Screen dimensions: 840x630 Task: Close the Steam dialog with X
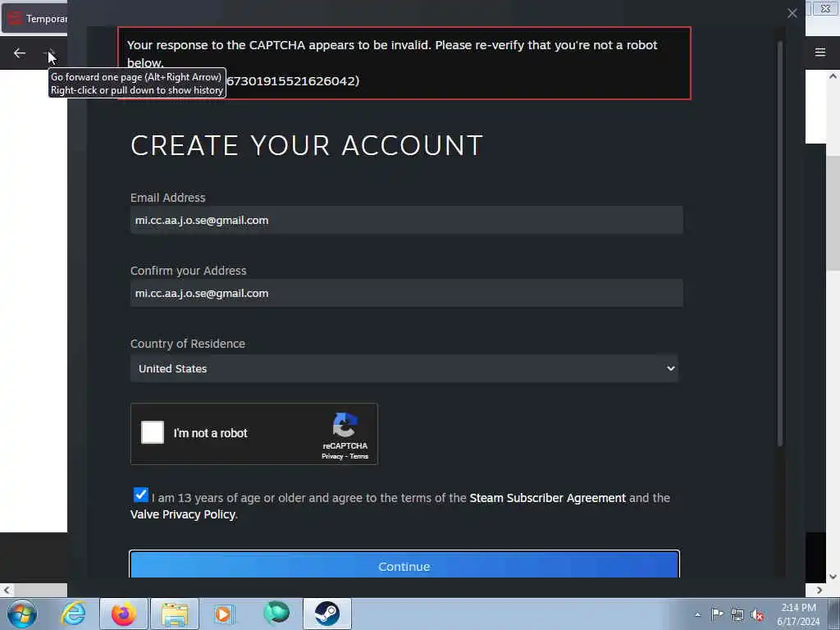pyautogui.click(x=792, y=13)
